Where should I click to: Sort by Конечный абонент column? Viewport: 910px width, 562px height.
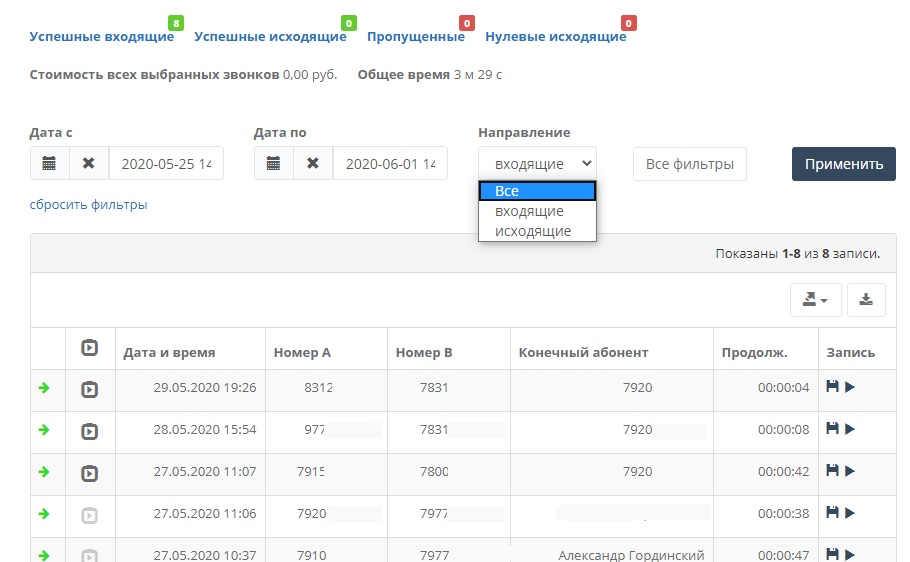tap(583, 352)
